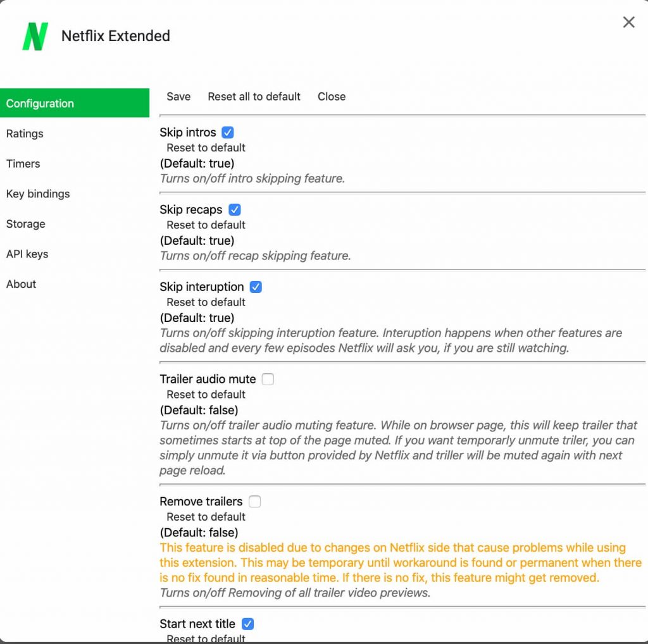
Task: Reset Skip intros to default
Action: pos(206,148)
